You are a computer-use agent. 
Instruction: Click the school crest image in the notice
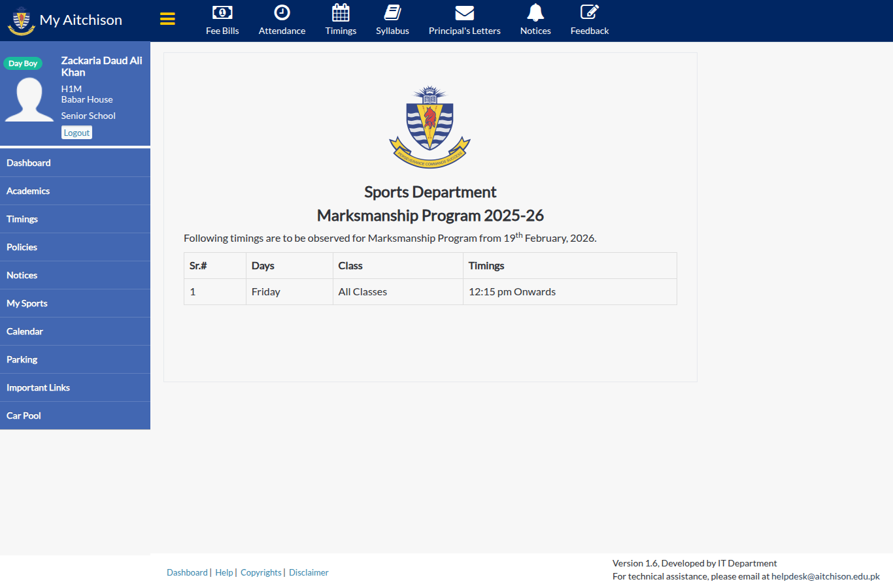(x=430, y=127)
